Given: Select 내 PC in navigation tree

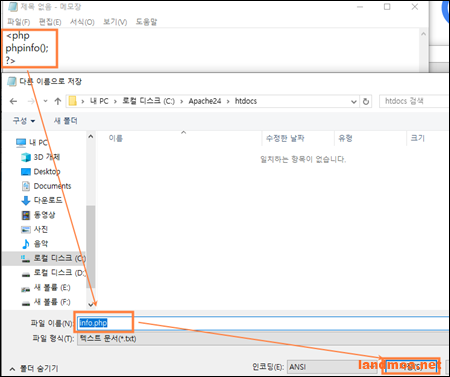Looking at the screenshot, I should pyautogui.click(x=38, y=143).
